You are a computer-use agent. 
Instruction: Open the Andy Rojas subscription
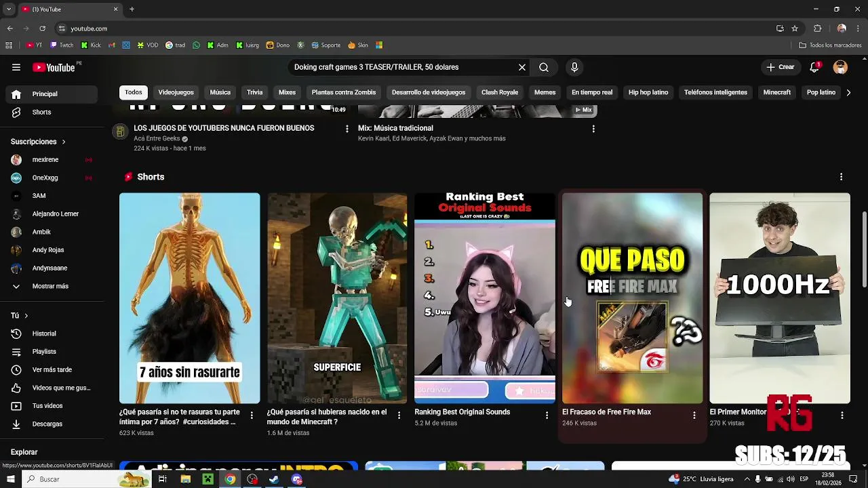(52, 250)
